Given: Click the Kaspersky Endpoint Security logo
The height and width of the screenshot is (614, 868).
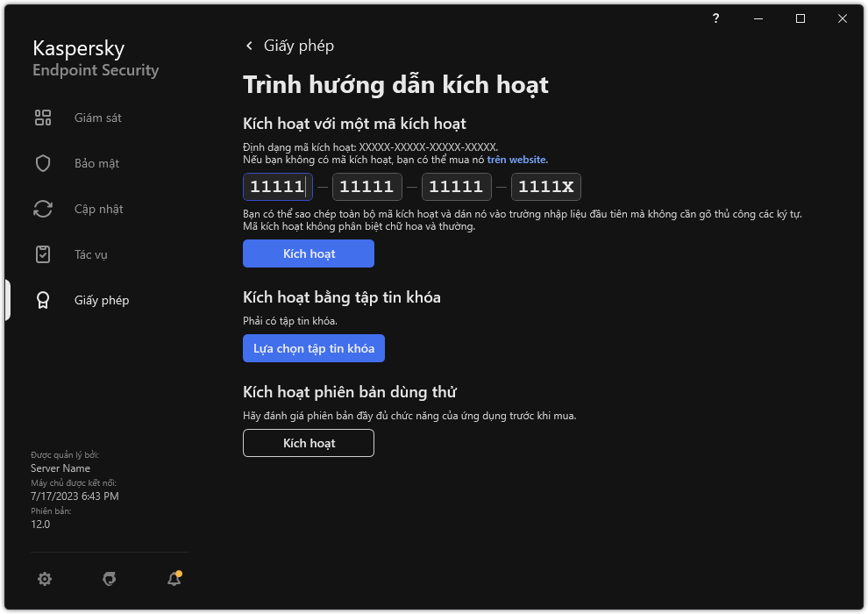Looking at the screenshot, I should click(x=95, y=58).
